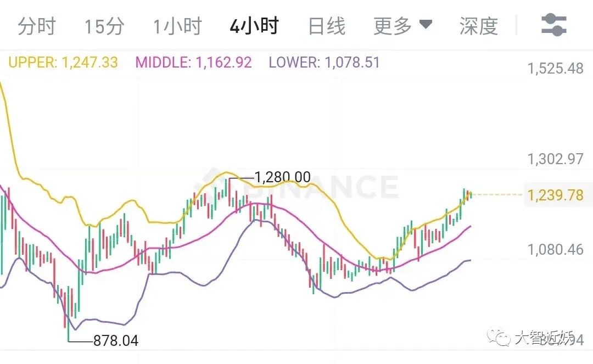Click the 1,302.97 price axis label
The image size is (593, 364).
(555, 159)
